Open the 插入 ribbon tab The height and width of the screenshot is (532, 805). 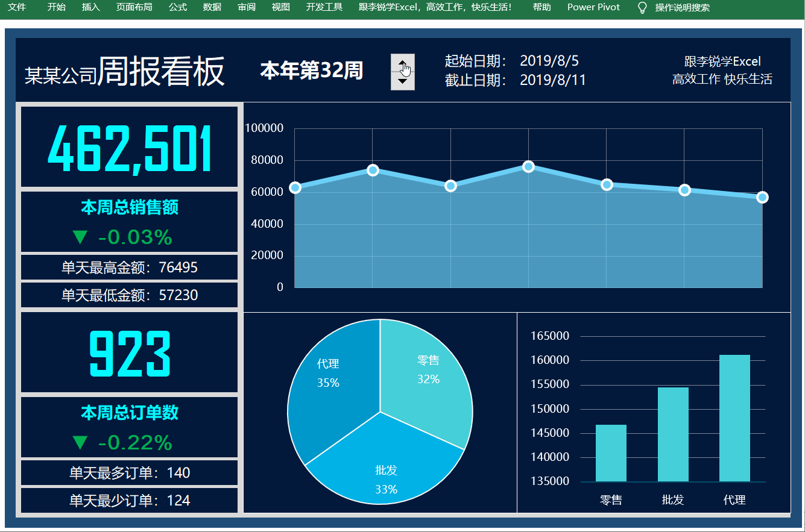click(x=90, y=7)
